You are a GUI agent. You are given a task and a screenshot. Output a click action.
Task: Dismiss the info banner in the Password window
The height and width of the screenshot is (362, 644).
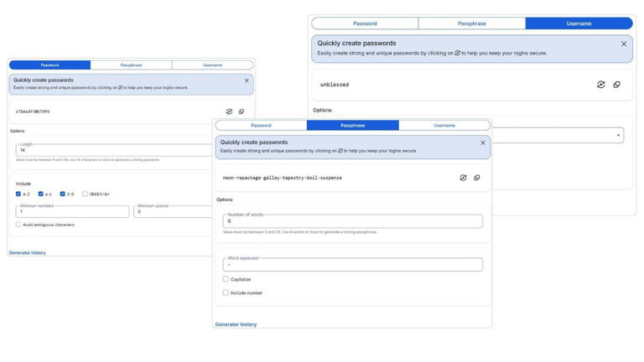tap(247, 80)
